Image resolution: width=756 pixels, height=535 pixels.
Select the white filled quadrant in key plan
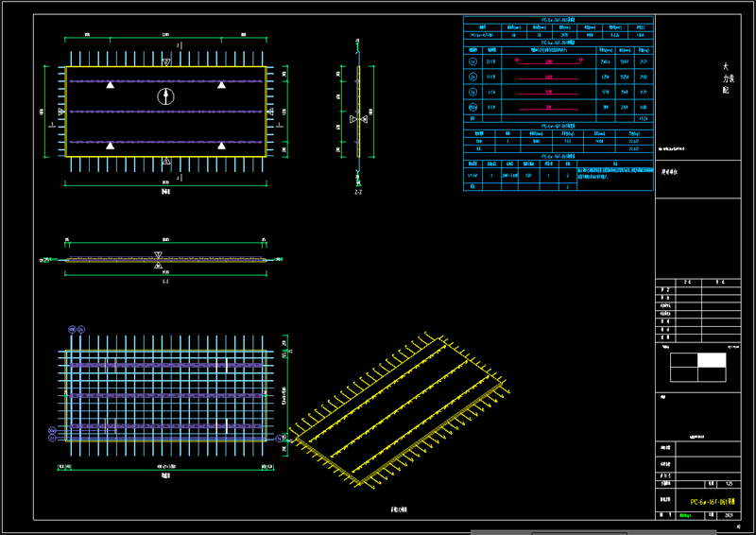pyautogui.click(x=712, y=360)
